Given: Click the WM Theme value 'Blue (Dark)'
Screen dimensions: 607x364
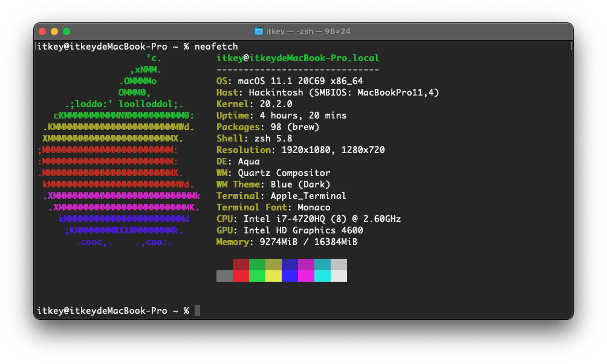Looking at the screenshot, I should point(300,184).
